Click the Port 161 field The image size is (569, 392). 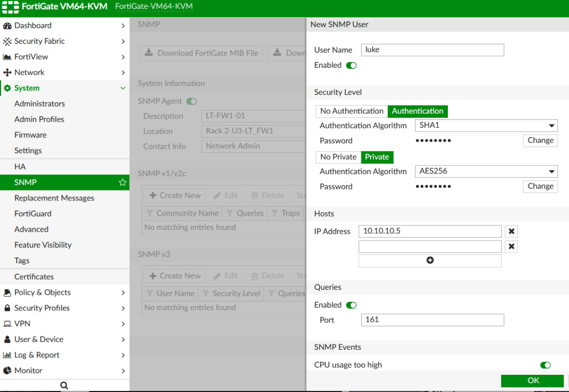pyautogui.click(x=432, y=320)
